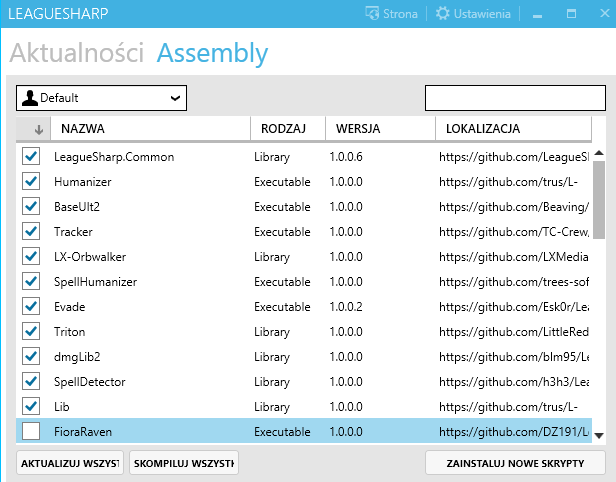
Task: Click the github.com/LXMedia location
Action: point(514,257)
